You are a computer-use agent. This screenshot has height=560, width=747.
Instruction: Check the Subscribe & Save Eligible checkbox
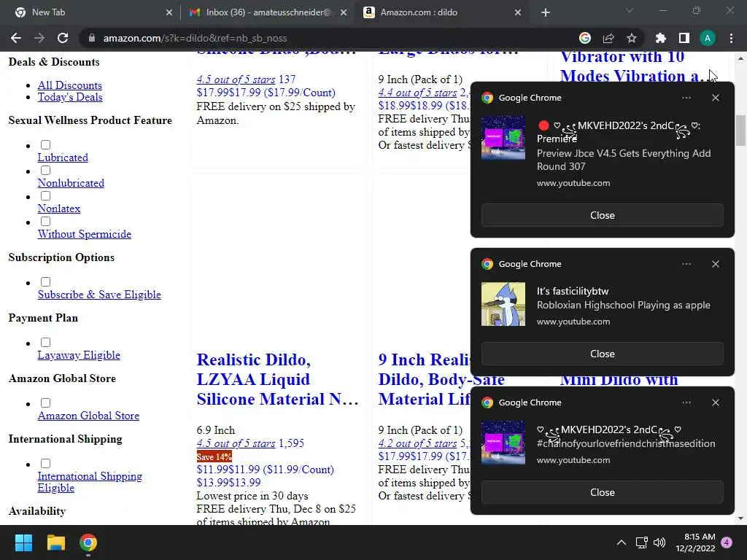pos(46,282)
